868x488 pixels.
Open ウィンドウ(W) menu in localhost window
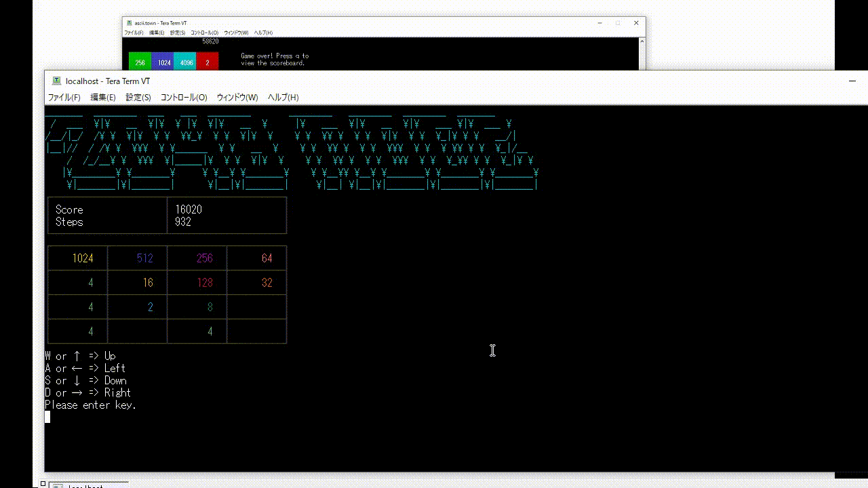[x=237, y=98]
